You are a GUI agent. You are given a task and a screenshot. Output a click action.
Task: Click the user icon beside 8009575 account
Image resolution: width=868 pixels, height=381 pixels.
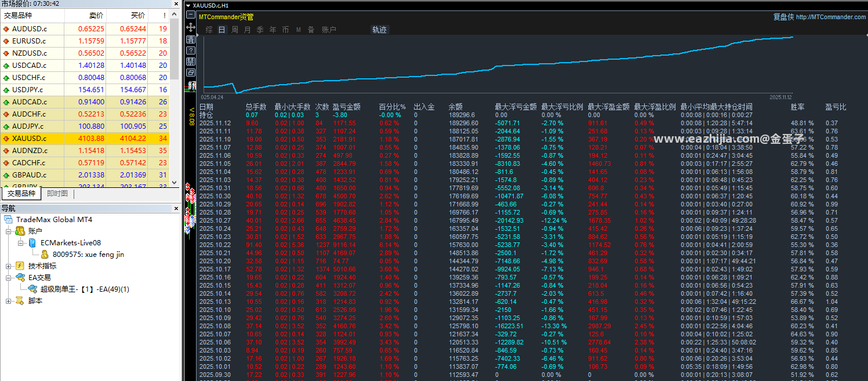coord(45,255)
